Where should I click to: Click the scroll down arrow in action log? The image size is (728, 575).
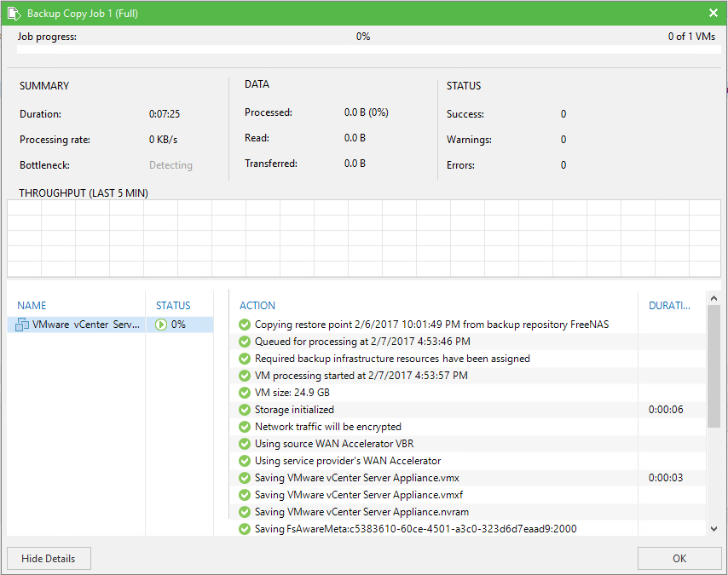pos(714,529)
